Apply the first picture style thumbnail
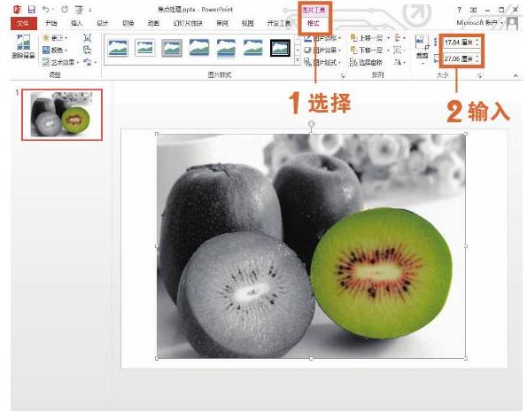Image resolution: width=527 pixels, height=420 pixels. pos(118,48)
